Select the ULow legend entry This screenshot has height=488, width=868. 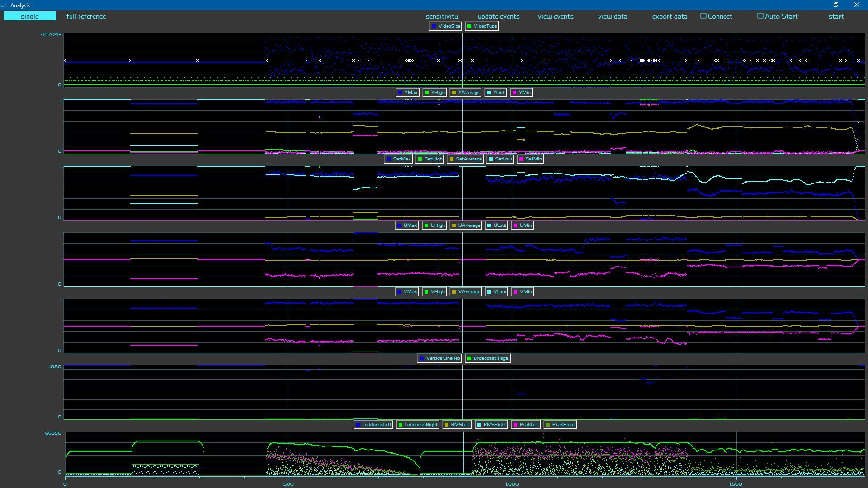coord(496,225)
